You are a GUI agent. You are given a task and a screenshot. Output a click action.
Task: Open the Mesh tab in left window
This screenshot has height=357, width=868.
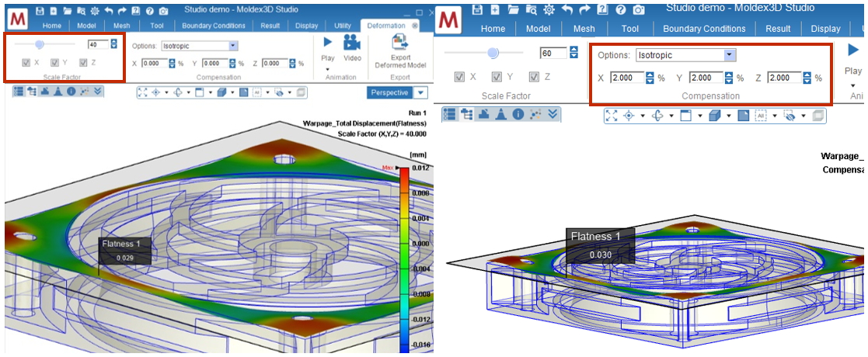[120, 26]
